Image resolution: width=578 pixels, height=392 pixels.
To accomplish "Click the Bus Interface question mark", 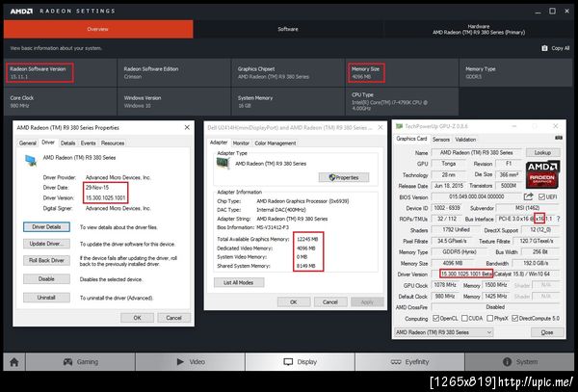I will pos(559,219).
